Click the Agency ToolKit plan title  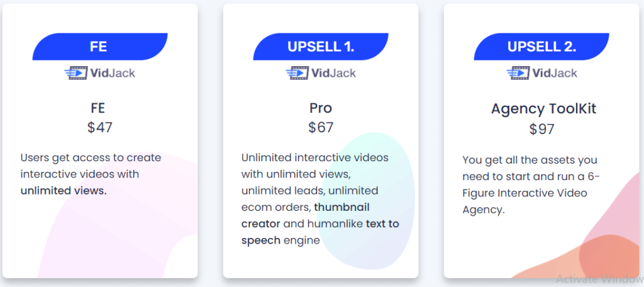click(x=544, y=109)
